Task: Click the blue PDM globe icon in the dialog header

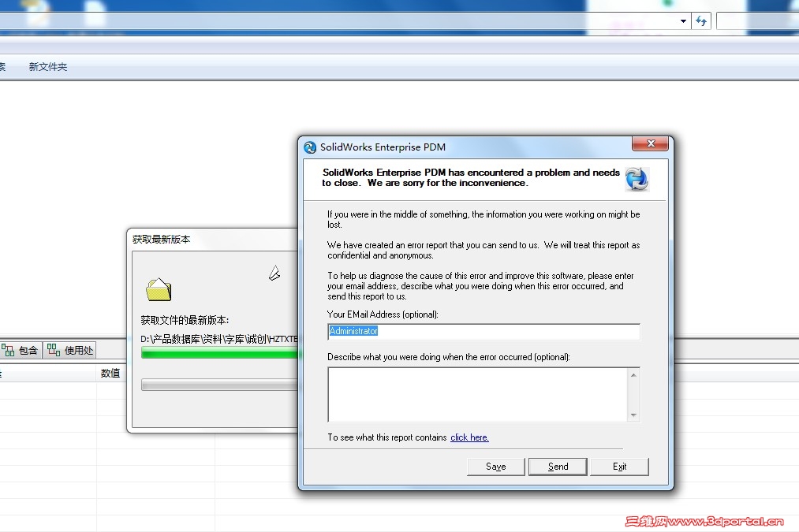Action: point(637,179)
